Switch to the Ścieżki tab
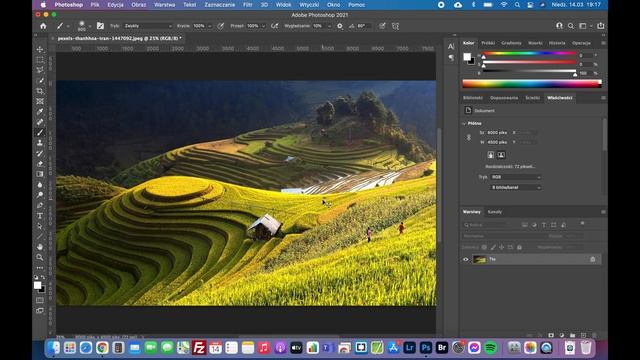 532,98
